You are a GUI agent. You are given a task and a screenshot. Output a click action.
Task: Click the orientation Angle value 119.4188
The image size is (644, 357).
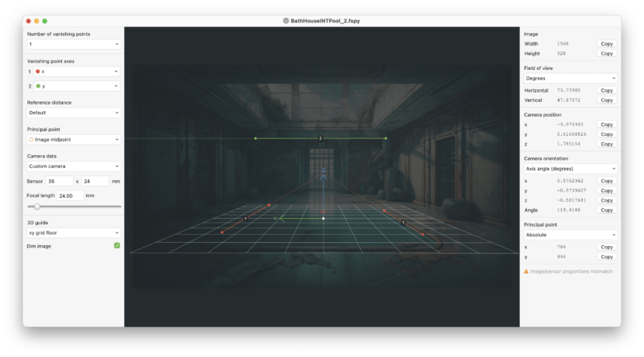(x=568, y=210)
